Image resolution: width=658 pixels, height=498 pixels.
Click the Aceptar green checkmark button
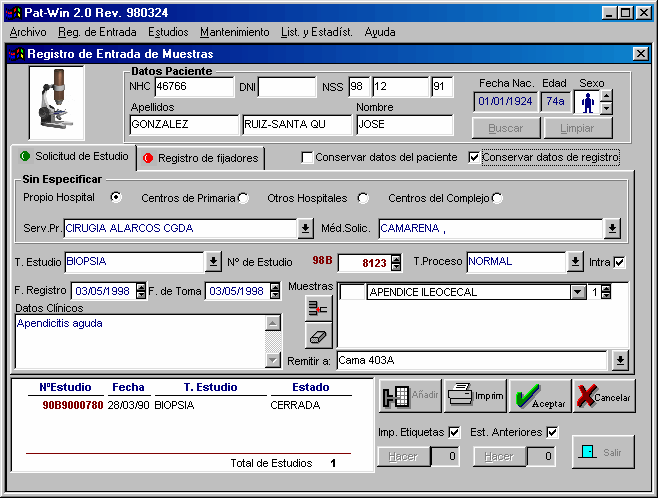point(538,396)
